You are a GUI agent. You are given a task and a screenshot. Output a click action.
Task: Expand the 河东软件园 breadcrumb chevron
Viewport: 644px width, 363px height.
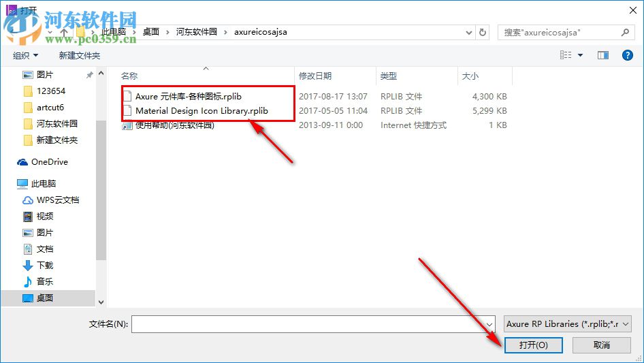coord(225,32)
